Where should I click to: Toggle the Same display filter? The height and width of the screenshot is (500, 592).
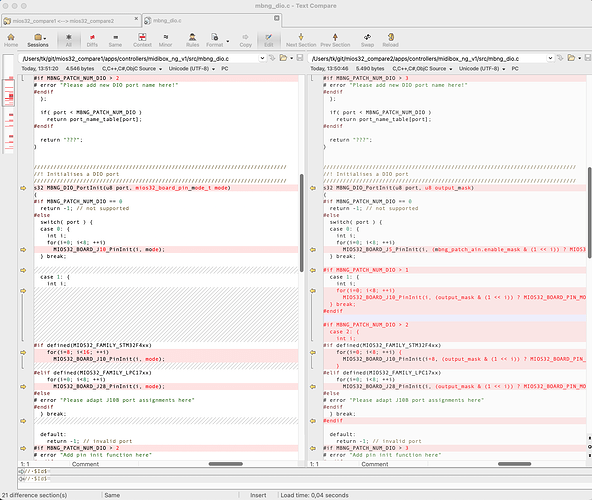115,40
